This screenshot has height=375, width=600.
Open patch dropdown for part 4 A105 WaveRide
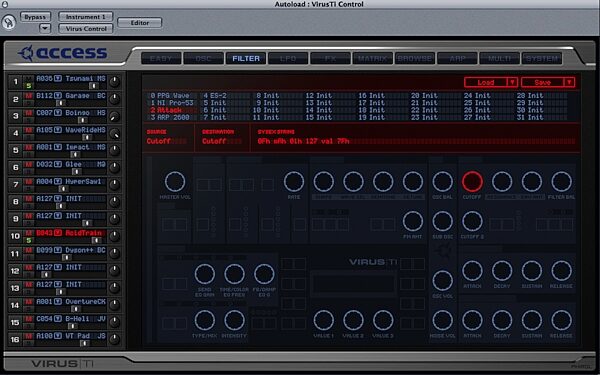click(x=58, y=130)
